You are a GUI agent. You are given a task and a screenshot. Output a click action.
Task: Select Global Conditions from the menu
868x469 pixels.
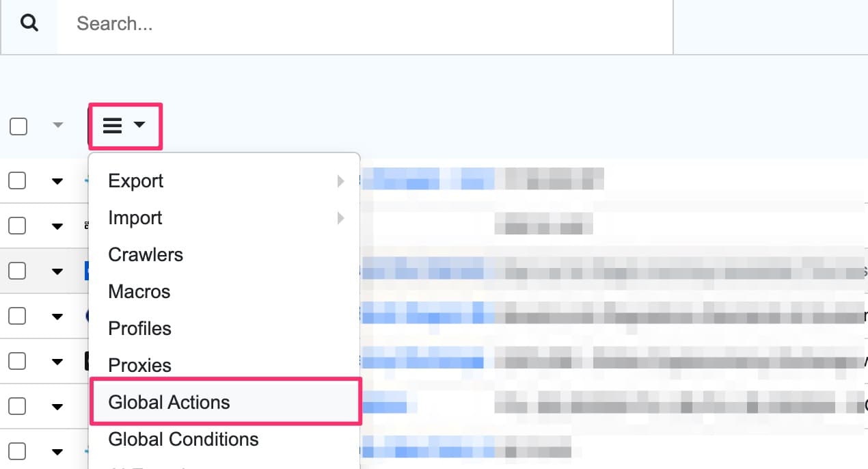click(x=183, y=439)
